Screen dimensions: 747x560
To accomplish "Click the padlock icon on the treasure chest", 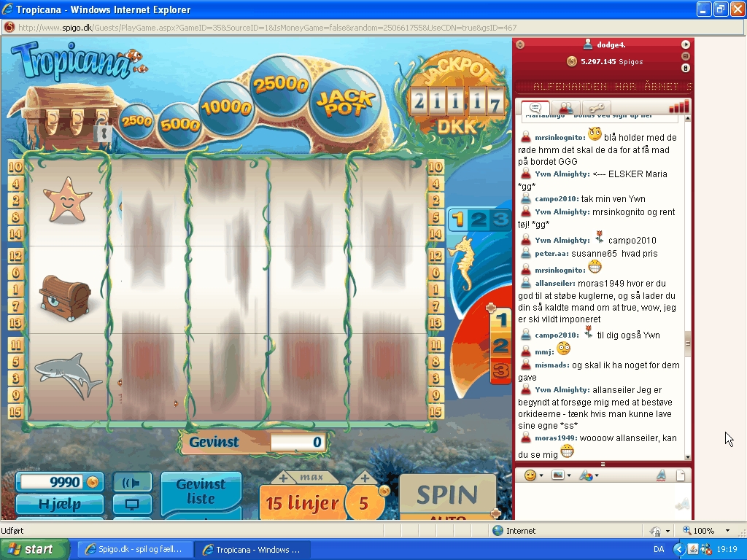I will point(105,133).
